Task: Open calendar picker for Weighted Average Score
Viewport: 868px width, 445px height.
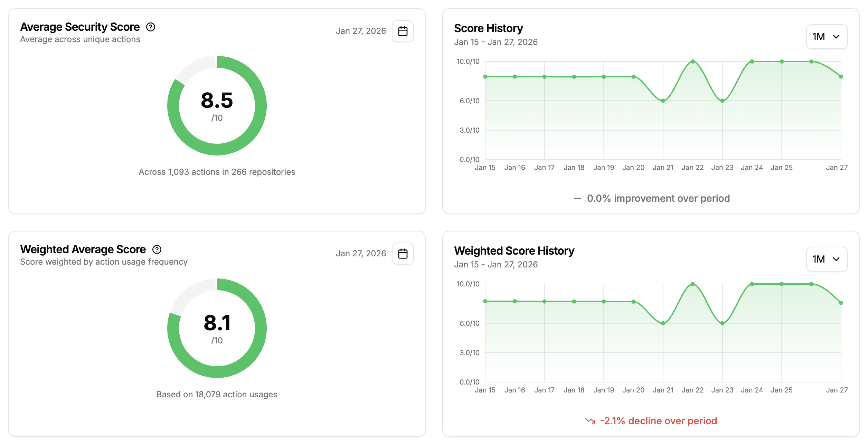Action: [x=403, y=254]
